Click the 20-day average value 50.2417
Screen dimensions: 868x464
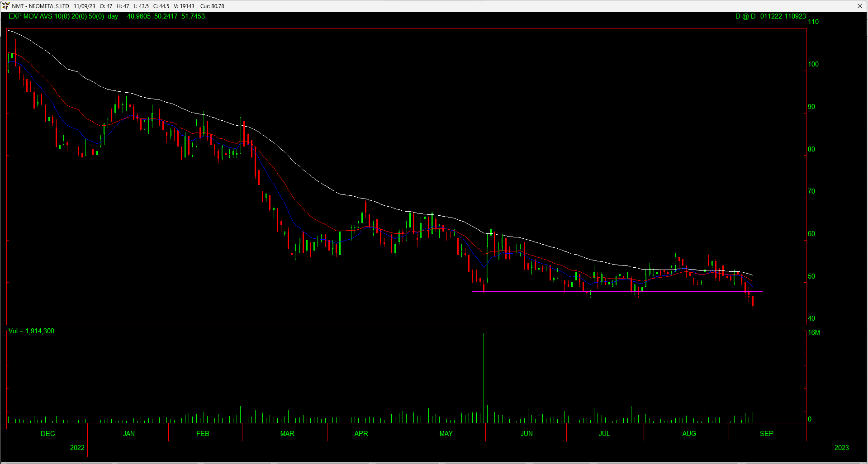166,16
